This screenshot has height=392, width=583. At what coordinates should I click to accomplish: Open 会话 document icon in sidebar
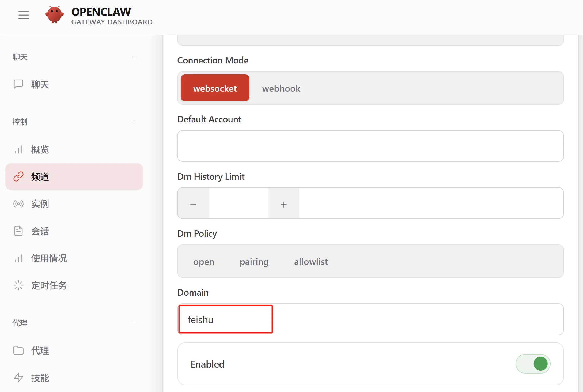(18, 231)
